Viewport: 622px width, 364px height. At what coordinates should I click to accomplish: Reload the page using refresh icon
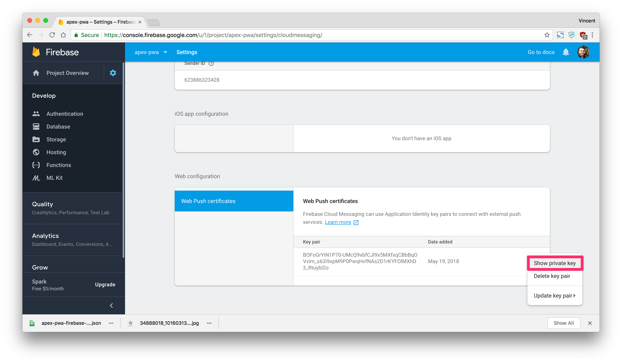52,35
